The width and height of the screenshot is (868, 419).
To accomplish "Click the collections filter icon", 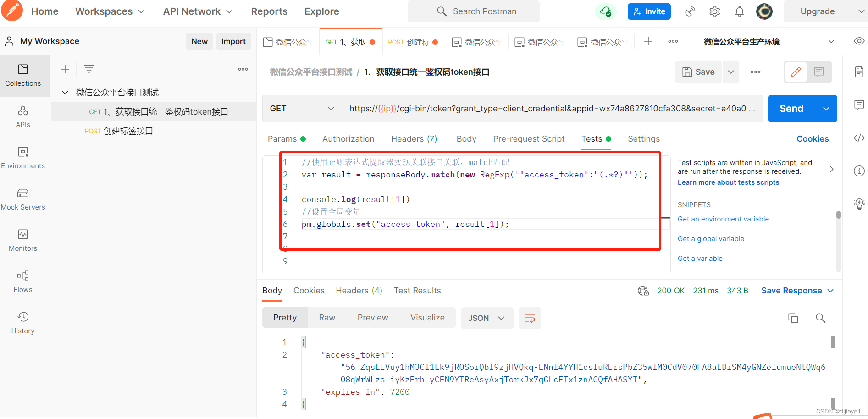I will click(x=89, y=69).
